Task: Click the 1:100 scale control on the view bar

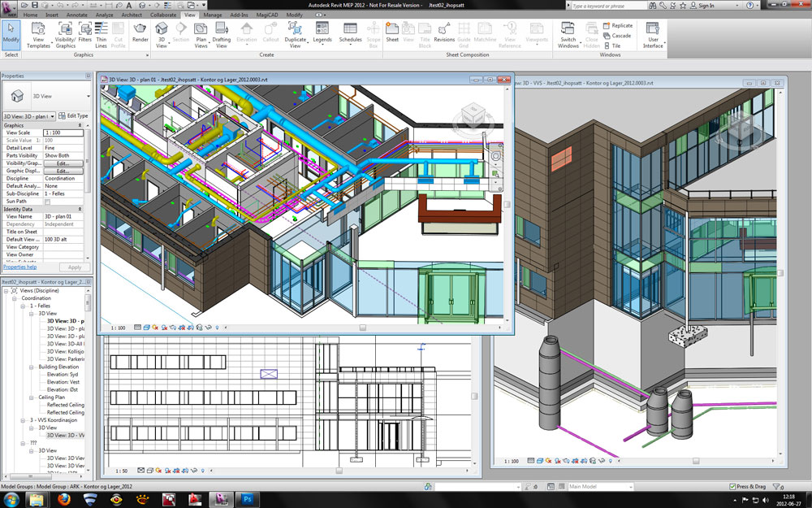Action: point(118,328)
